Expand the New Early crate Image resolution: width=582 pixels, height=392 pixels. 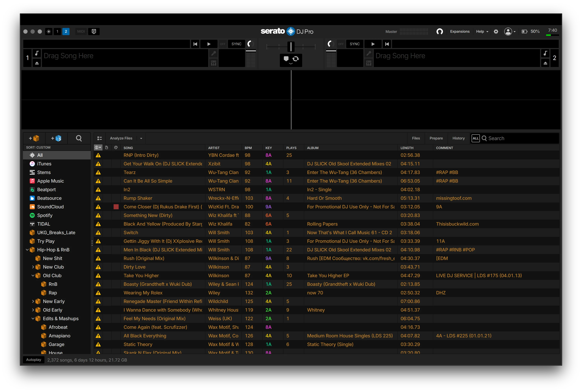pos(33,301)
